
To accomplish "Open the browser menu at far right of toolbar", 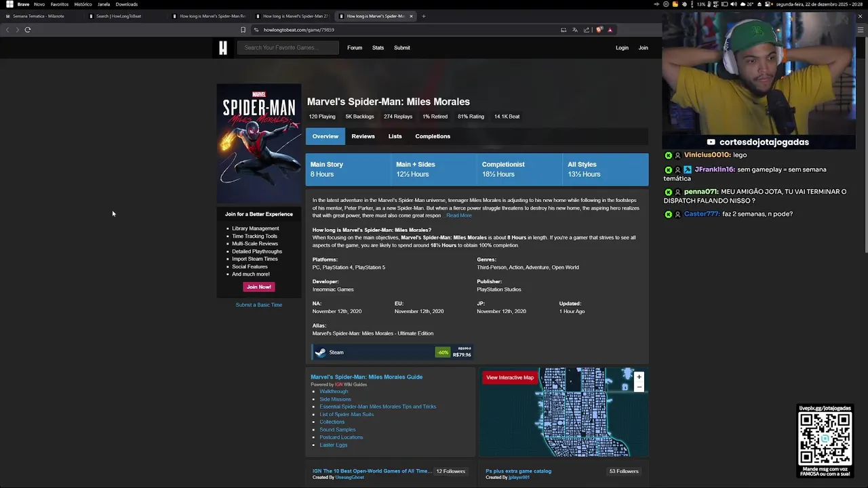I will (x=861, y=30).
